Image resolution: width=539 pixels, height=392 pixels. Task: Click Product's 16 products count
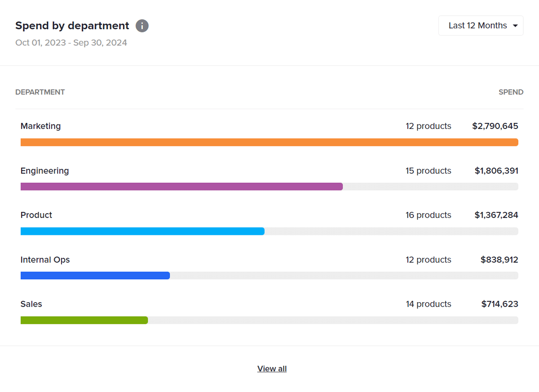[x=428, y=215]
